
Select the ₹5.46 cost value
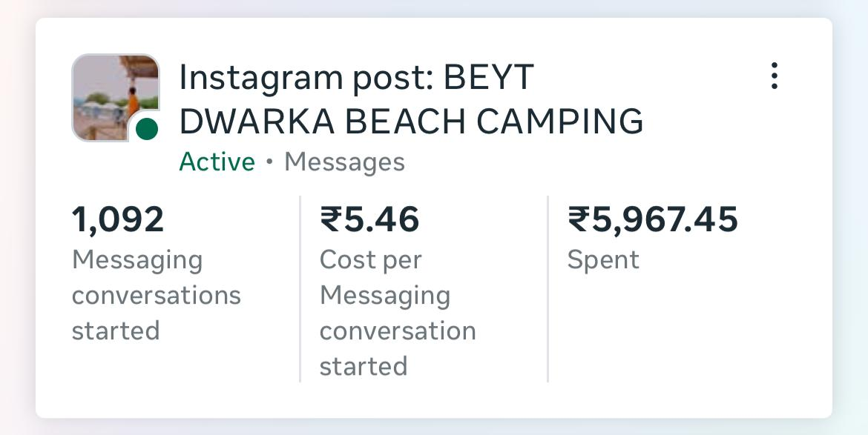tap(369, 220)
